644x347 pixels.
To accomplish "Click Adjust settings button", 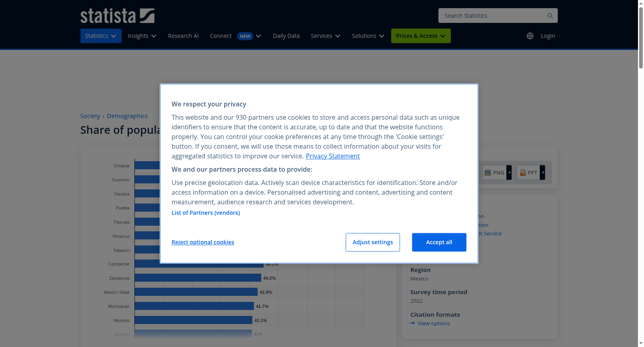I will [373, 242].
